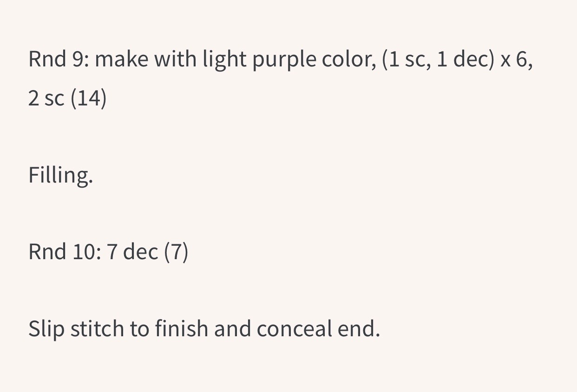The image size is (577, 392).
Task: Click the word "stitch" in the last line
Action: (x=97, y=329)
